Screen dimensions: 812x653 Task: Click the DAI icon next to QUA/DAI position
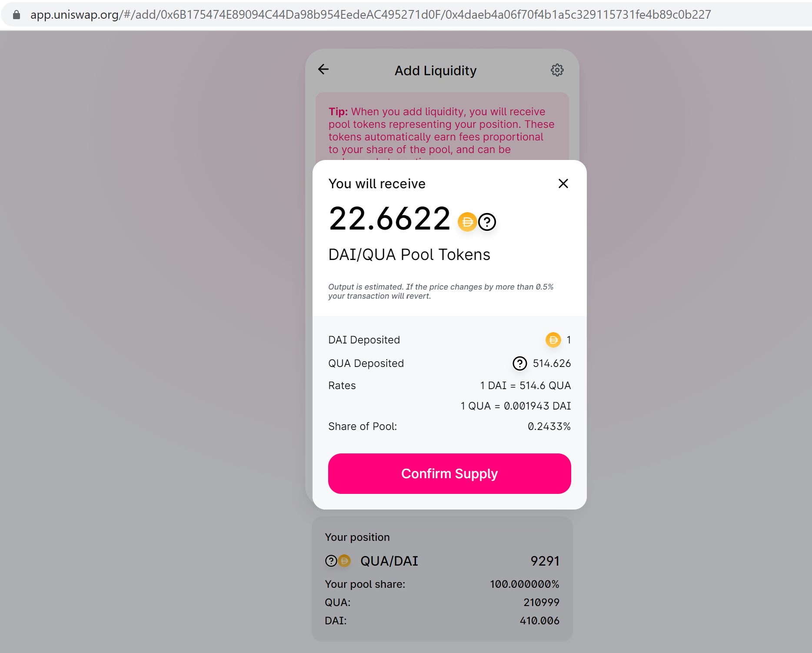click(345, 561)
